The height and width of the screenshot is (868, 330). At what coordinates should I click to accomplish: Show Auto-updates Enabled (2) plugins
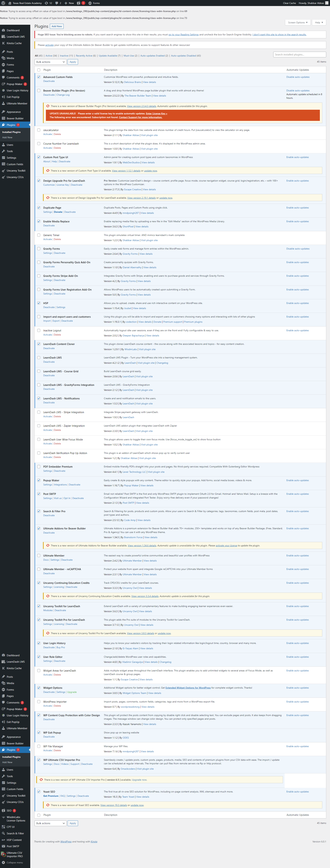[x=154, y=56]
